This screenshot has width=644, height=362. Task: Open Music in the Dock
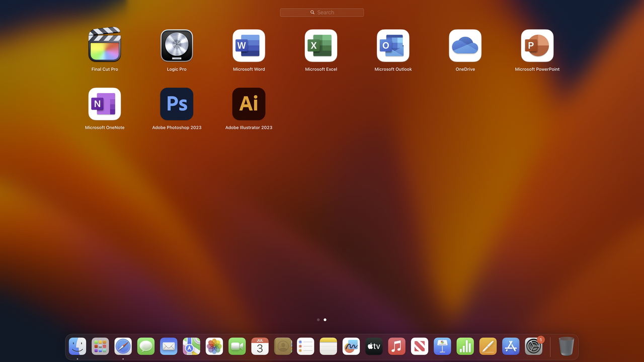click(396, 346)
